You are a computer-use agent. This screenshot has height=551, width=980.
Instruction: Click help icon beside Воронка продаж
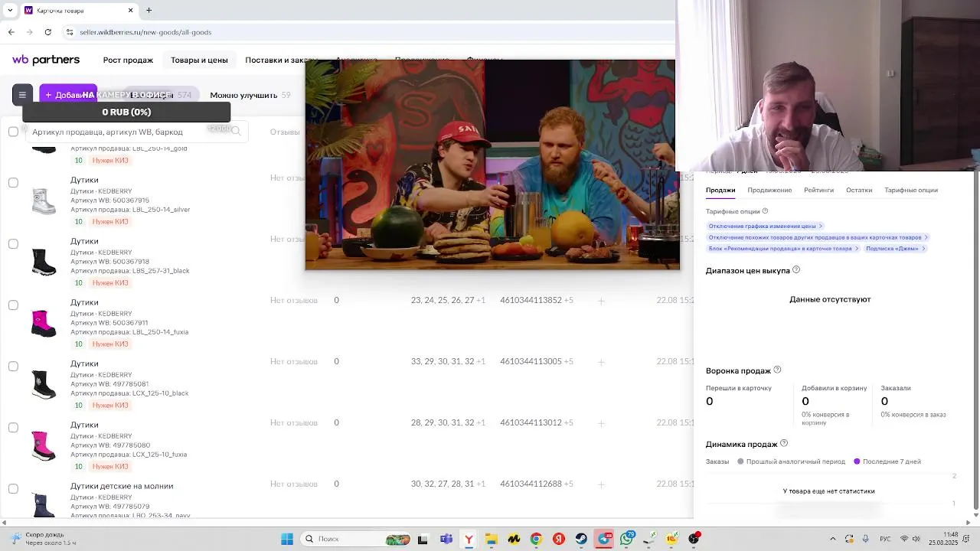[777, 370]
